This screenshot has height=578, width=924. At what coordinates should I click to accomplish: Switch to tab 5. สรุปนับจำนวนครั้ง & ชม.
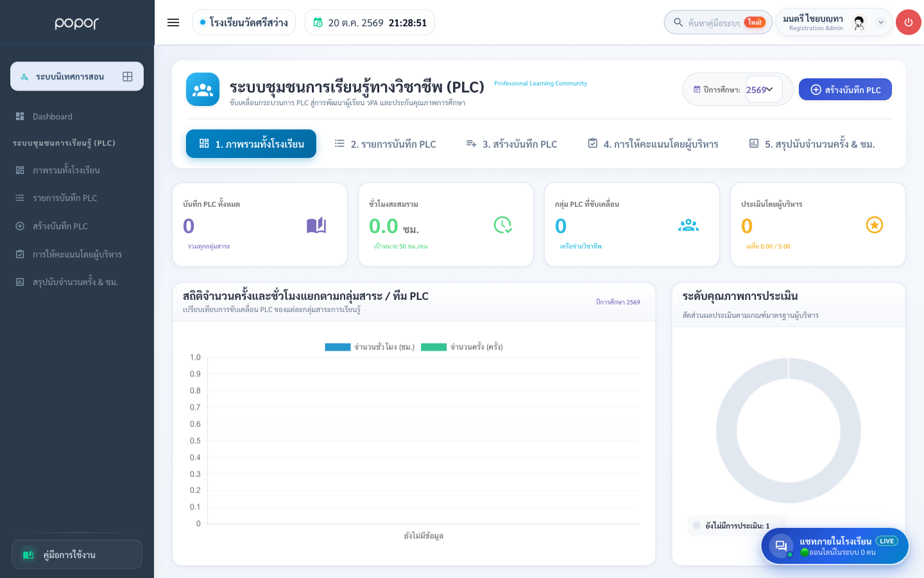point(812,144)
